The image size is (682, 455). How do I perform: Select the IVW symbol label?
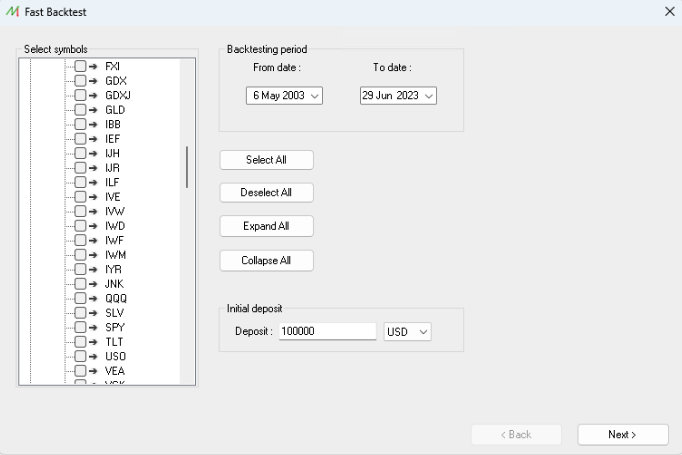115,211
